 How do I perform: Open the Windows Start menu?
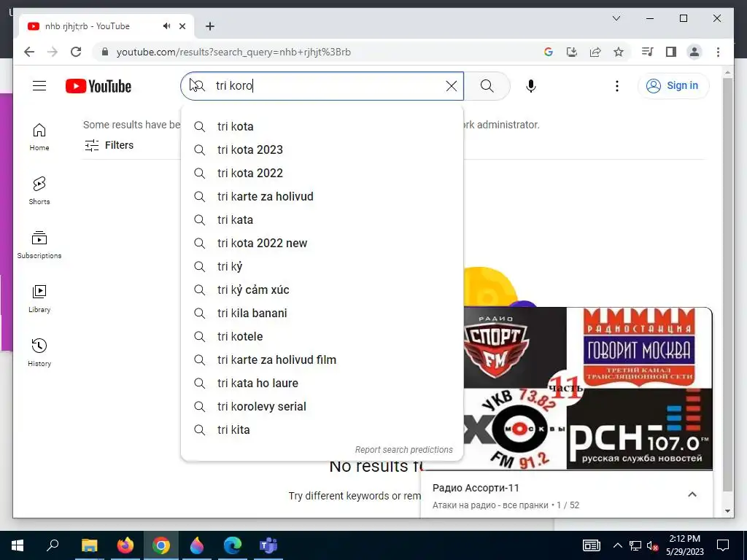(18, 545)
